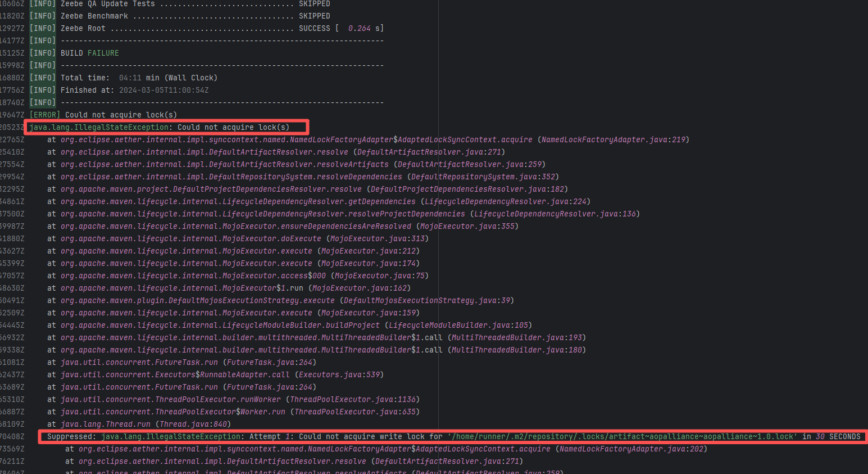The height and width of the screenshot is (474, 868).
Task: Open NamedLockFactoryAdapter.java:202 in suppressed trace
Action: point(631,449)
